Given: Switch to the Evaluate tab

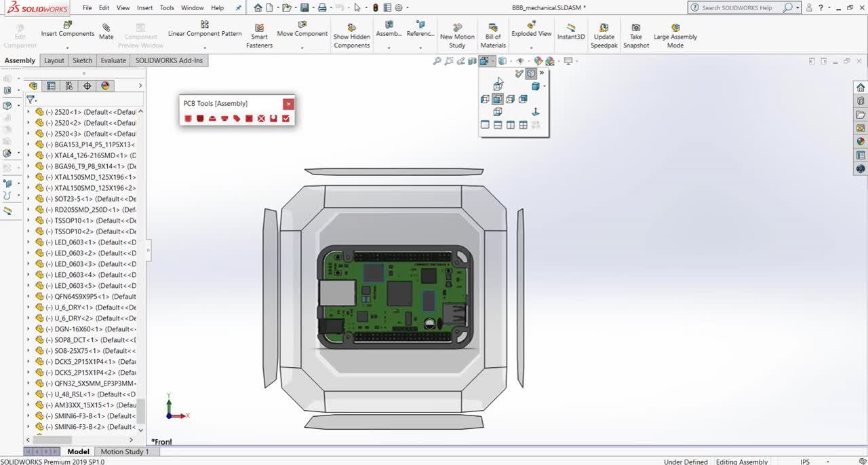Looking at the screenshot, I should tap(113, 60).
